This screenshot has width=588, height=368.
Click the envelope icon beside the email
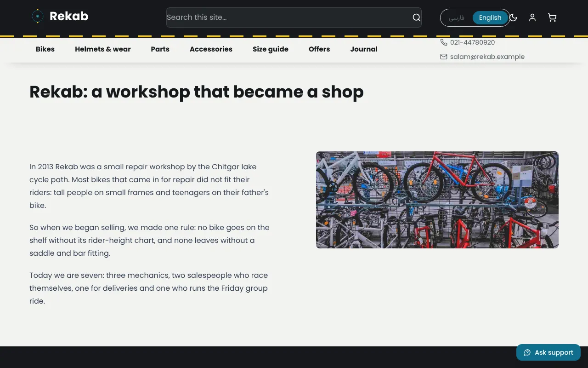(443, 57)
